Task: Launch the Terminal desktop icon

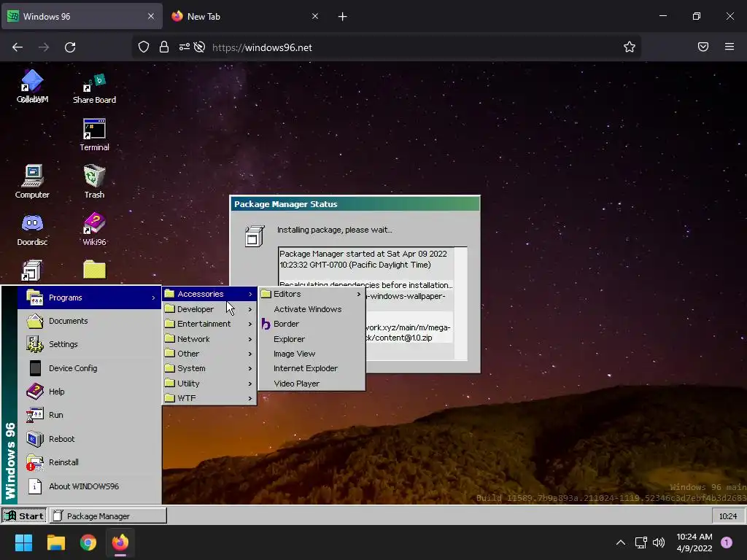Action: coord(94,135)
